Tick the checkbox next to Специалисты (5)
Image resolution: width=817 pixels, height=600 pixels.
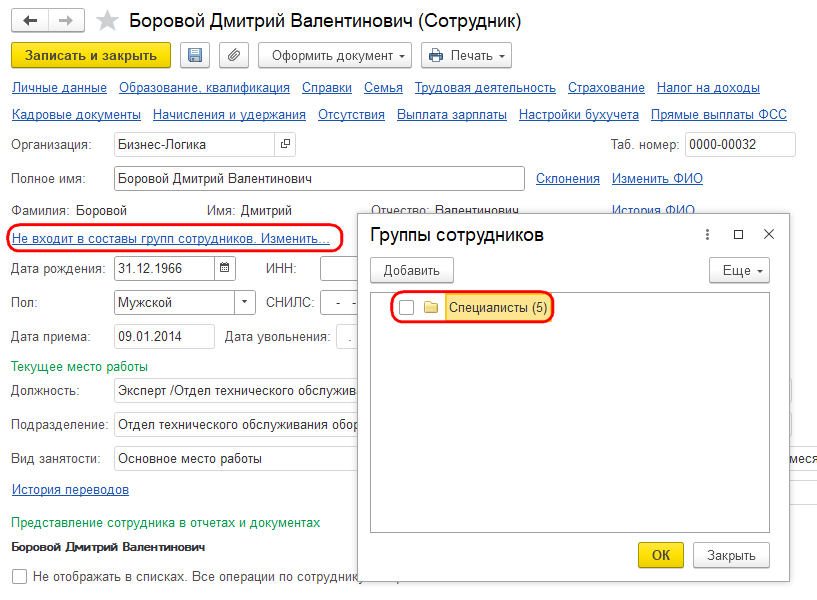coord(406,307)
